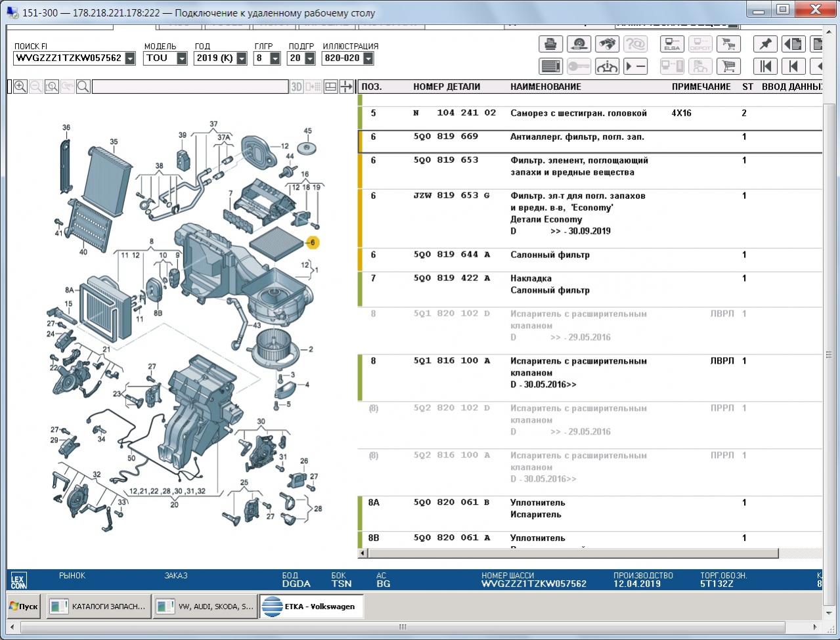Open the vehicle information car icon
Image resolution: width=840 pixels, height=640 pixels.
tap(607, 66)
